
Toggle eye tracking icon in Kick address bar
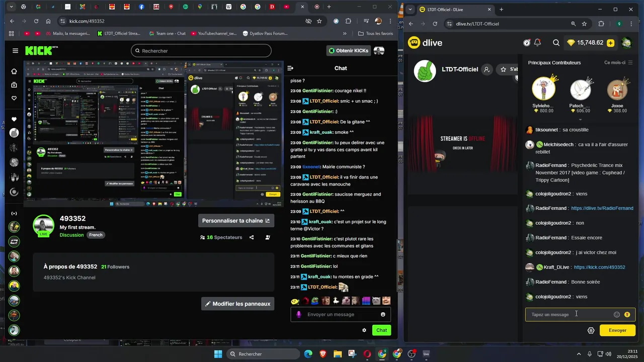[308, 21]
